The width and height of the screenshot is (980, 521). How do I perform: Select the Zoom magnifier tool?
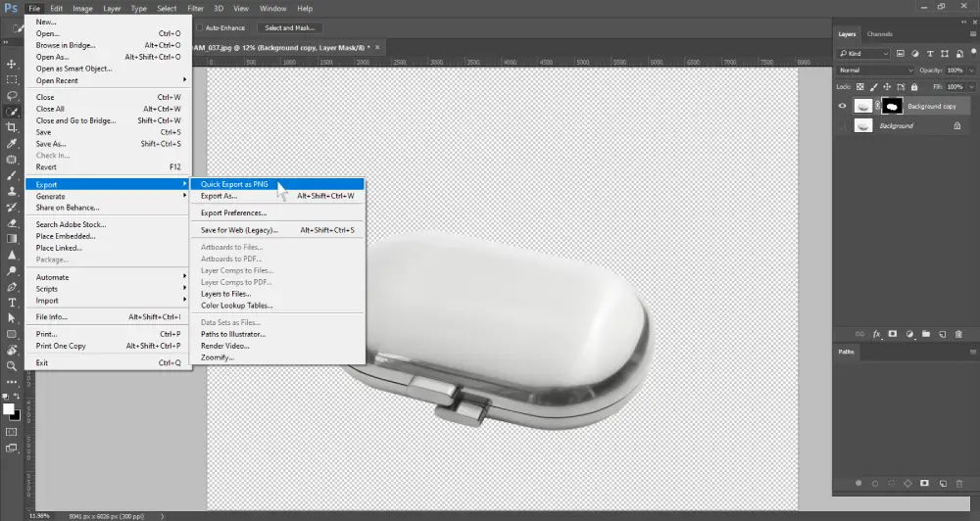pos(12,366)
